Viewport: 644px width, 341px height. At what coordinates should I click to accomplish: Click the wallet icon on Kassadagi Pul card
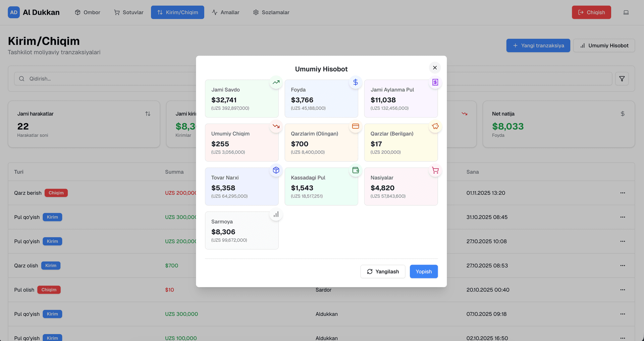[x=355, y=170]
